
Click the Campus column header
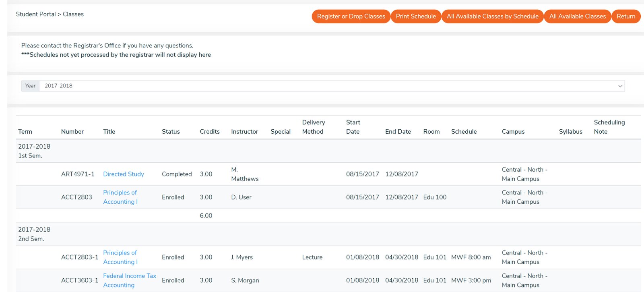tap(513, 132)
